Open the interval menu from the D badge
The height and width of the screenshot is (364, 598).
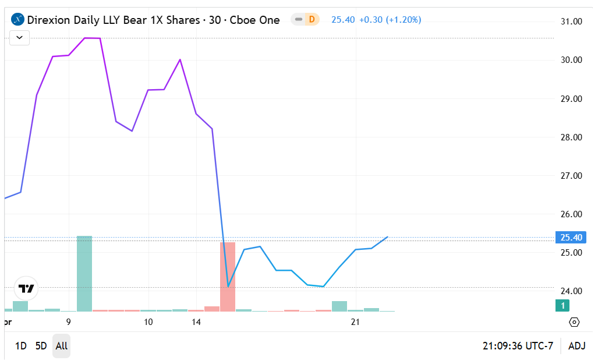(313, 19)
